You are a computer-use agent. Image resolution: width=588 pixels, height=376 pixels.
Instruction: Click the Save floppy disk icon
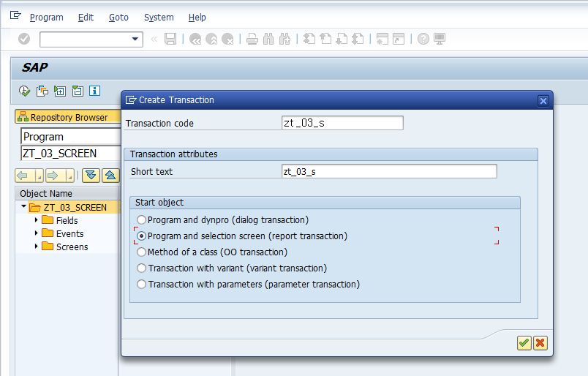[x=170, y=39]
